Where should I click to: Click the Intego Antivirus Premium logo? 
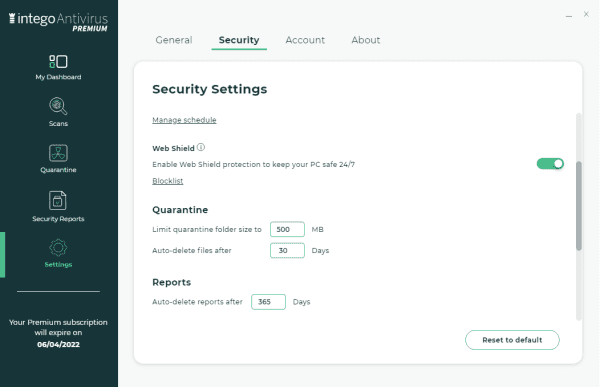coord(58,22)
